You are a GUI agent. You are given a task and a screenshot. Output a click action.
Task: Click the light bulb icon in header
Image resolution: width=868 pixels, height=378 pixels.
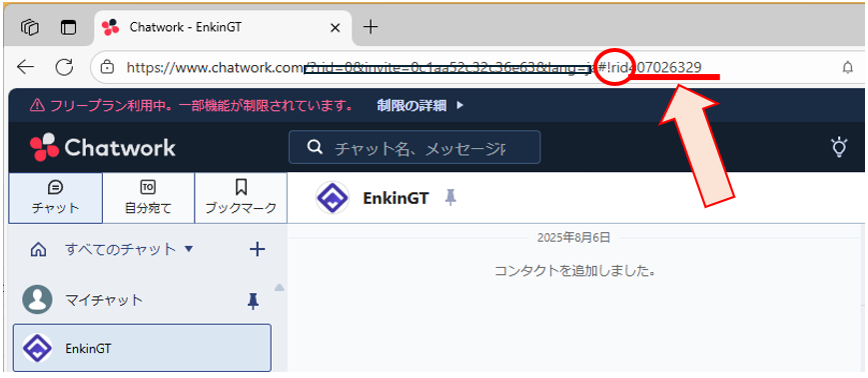tap(839, 147)
